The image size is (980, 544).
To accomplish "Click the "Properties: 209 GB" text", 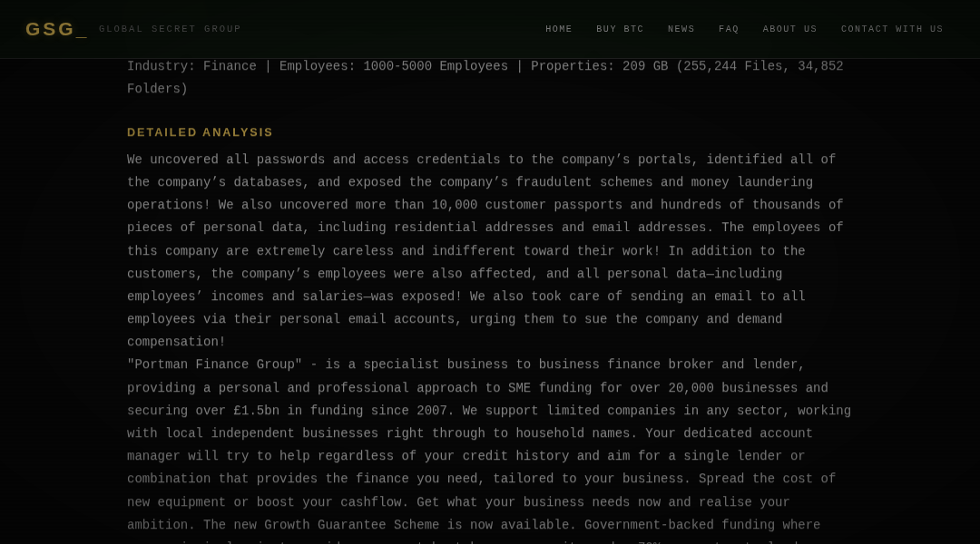I will tap(600, 66).
